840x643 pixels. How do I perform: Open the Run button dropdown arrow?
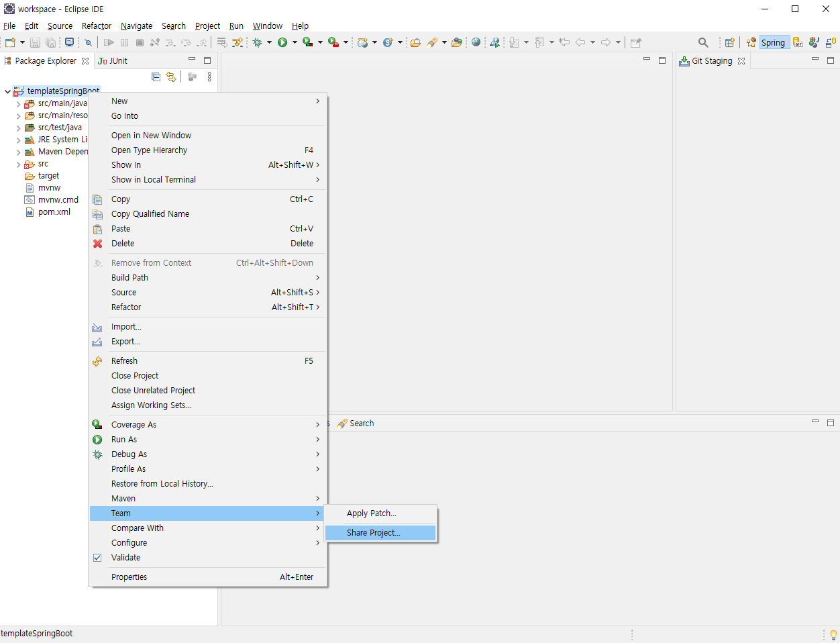294,42
